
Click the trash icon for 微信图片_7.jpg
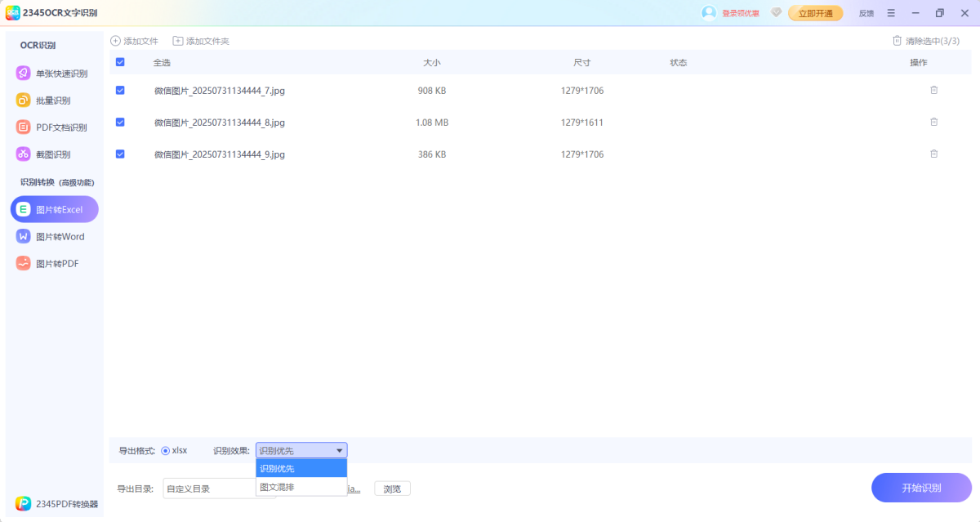pyautogui.click(x=933, y=90)
